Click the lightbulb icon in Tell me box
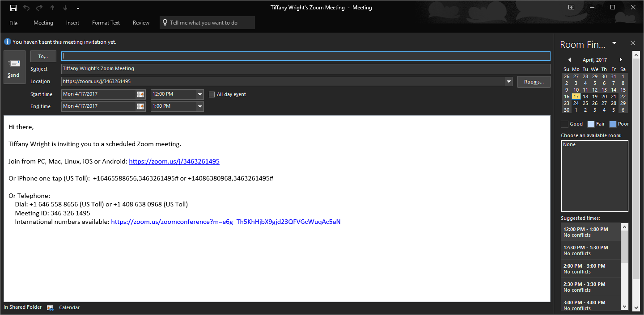Image resolution: width=644 pixels, height=315 pixels. pyautogui.click(x=165, y=23)
